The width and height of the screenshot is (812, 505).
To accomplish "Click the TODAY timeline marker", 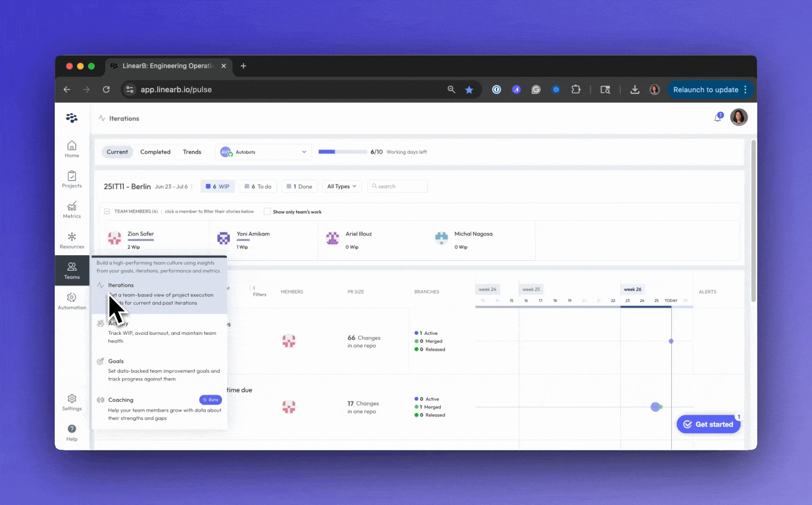I will 671,301.
